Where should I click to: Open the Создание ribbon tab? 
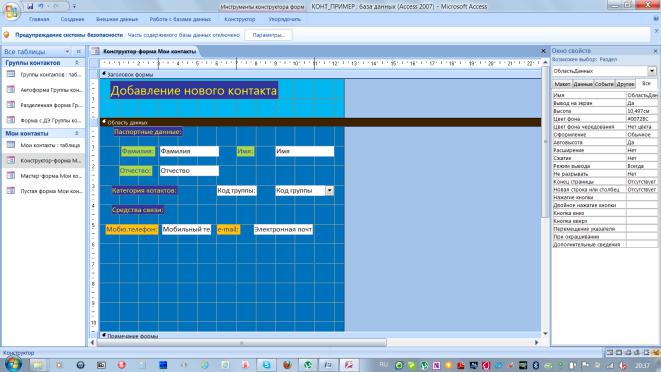click(72, 19)
